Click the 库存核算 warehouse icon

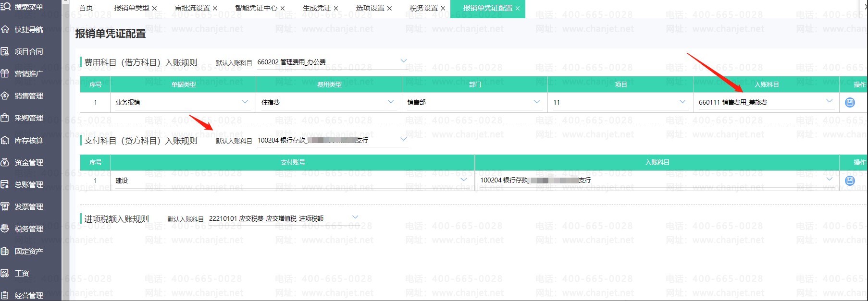point(5,140)
